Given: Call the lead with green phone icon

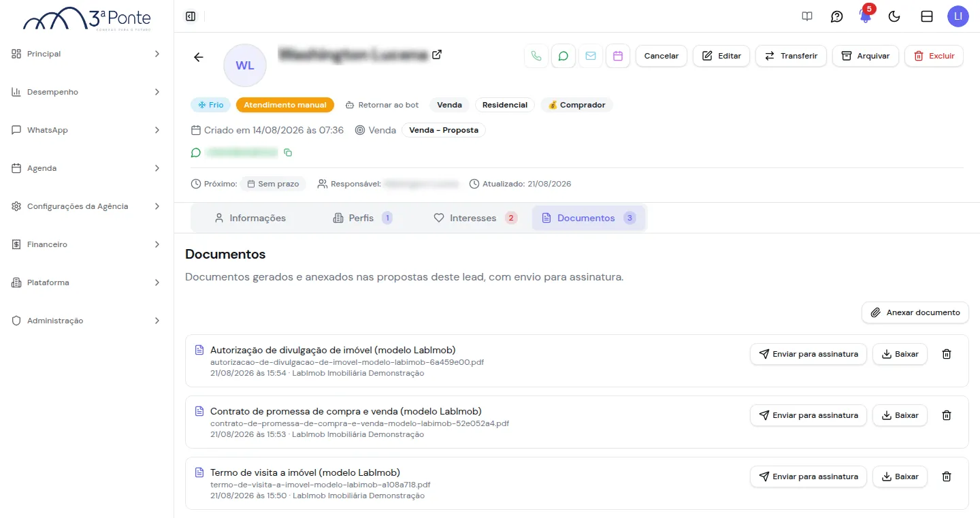Looking at the screenshot, I should (x=536, y=56).
